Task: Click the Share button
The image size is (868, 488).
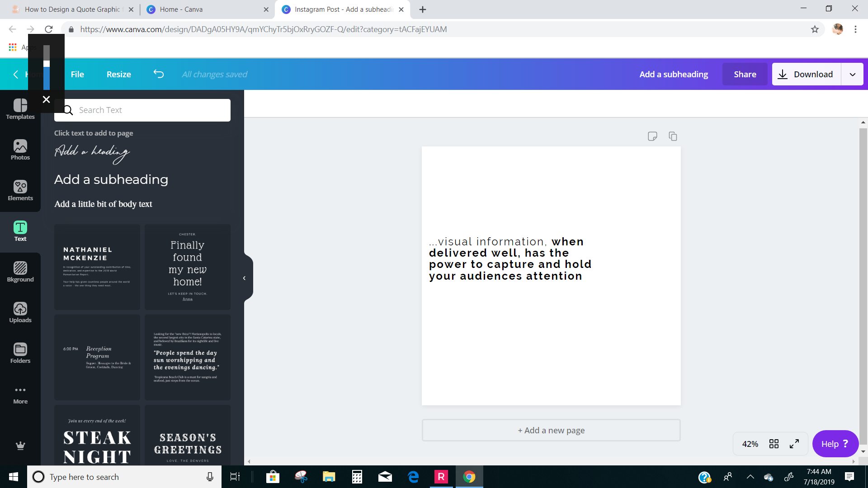Action: click(x=745, y=75)
